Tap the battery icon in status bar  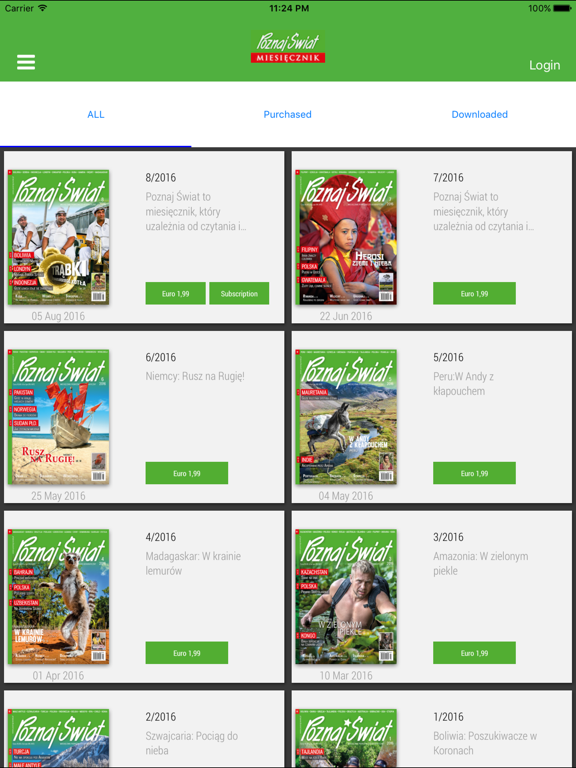click(x=562, y=8)
